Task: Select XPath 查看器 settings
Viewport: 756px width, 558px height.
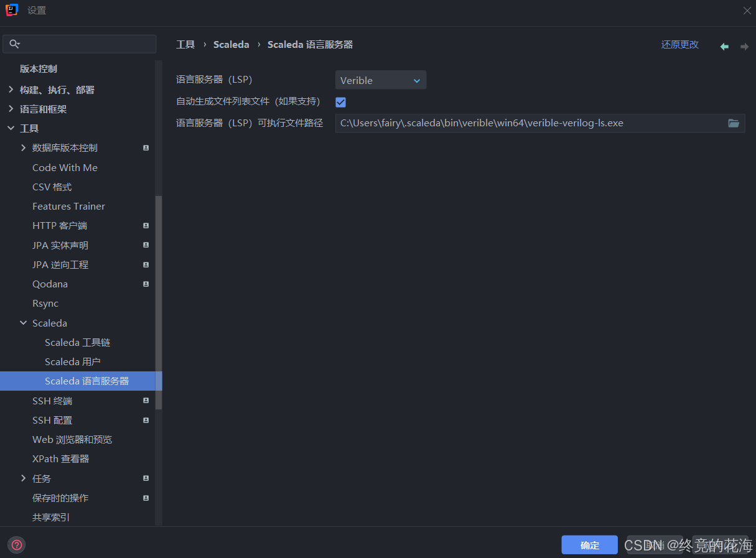Action: pos(60,458)
